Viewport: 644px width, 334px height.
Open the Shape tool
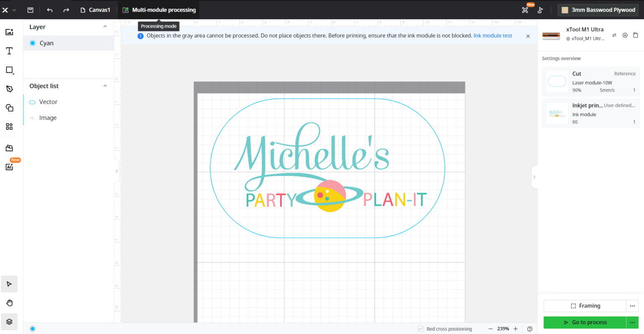9,70
